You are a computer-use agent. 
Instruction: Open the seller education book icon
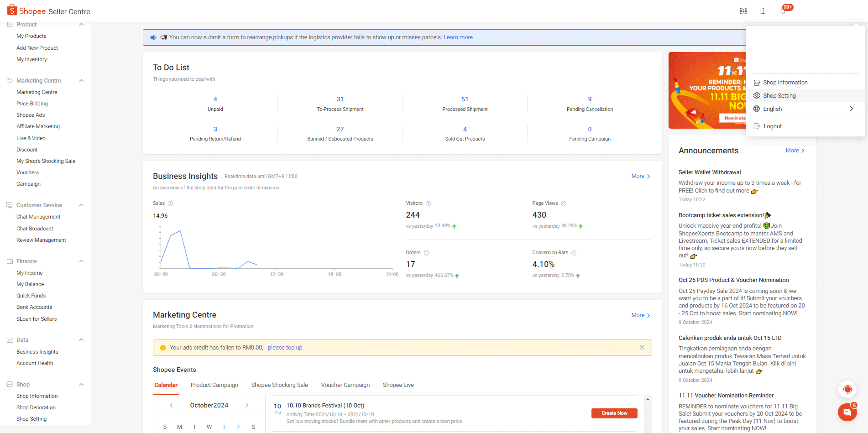763,11
